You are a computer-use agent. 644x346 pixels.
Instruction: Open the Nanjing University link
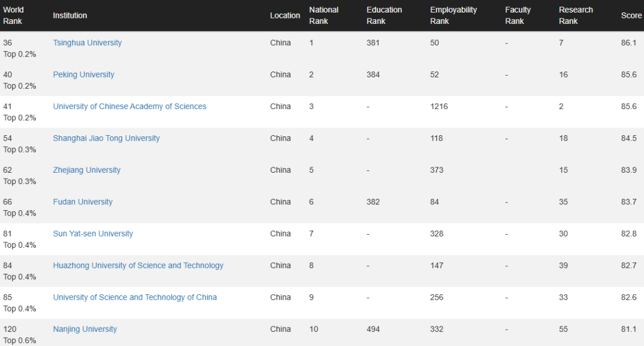click(85, 329)
